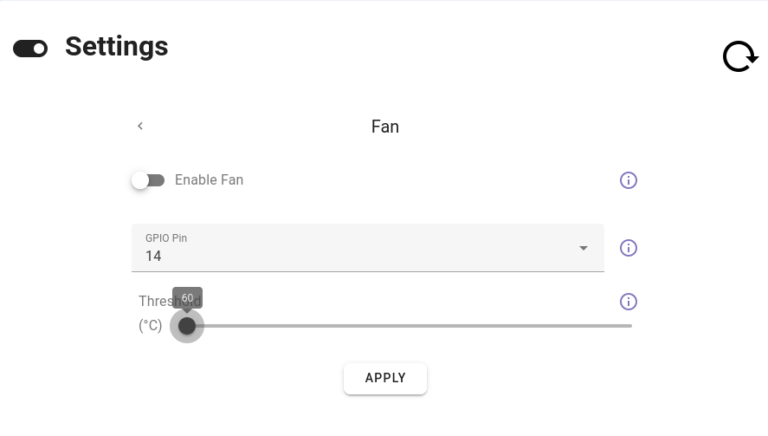
Task: Click the Threshold slider thumb
Action: coord(187,326)
